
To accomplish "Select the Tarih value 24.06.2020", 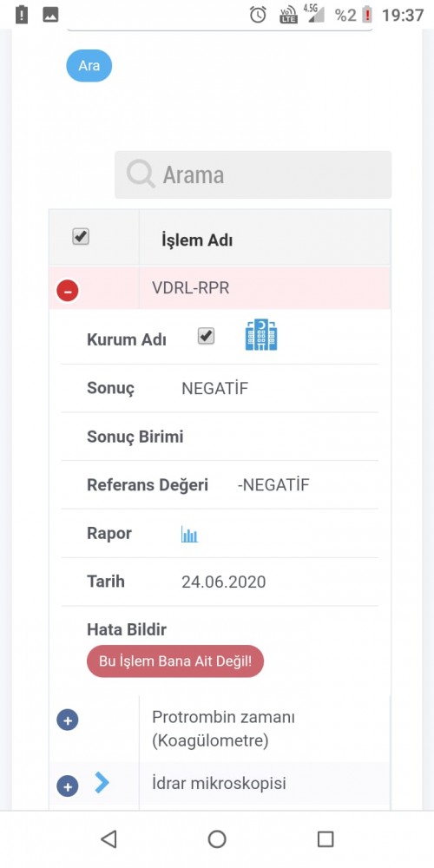I will pos(224,582).
